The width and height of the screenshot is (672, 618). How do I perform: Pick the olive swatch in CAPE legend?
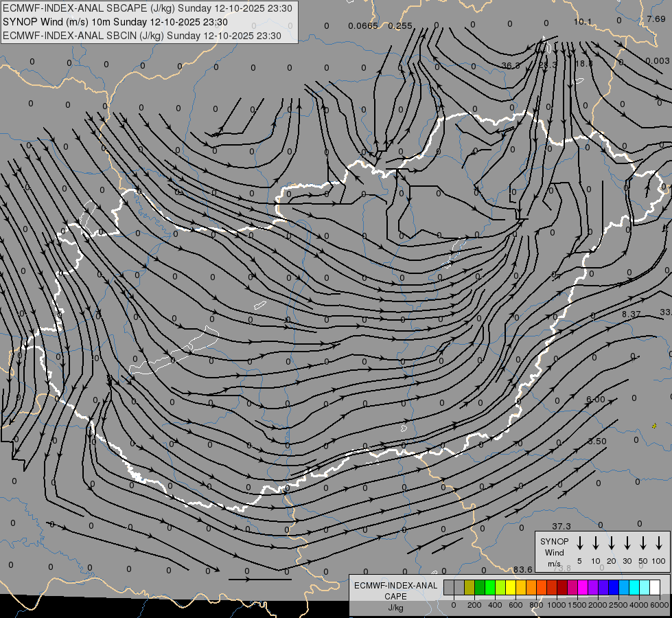470,587
